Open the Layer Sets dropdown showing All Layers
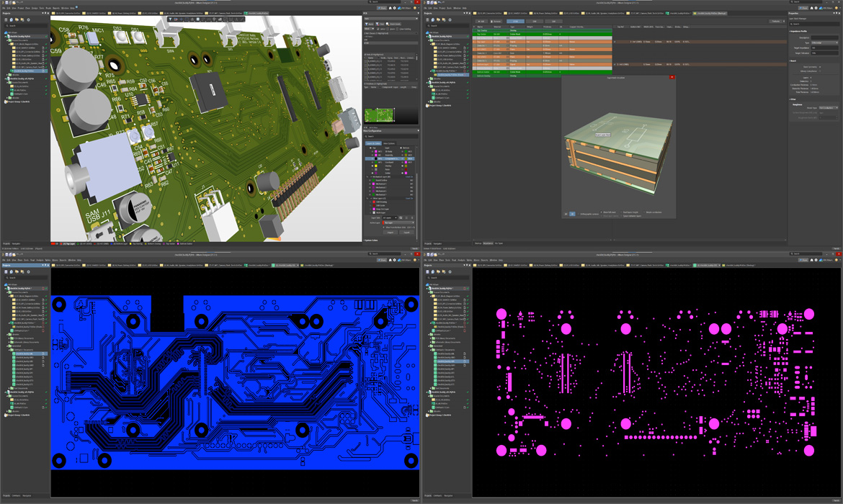This screenshot has height=504, width=843. click(x=390, y=217)
